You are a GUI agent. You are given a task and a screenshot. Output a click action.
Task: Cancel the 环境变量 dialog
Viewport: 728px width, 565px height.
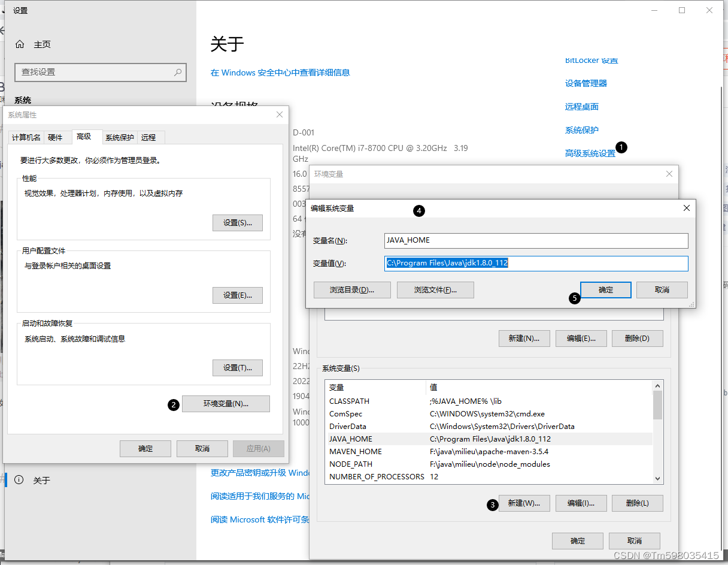pyautogui.click(x=635, y=541)
